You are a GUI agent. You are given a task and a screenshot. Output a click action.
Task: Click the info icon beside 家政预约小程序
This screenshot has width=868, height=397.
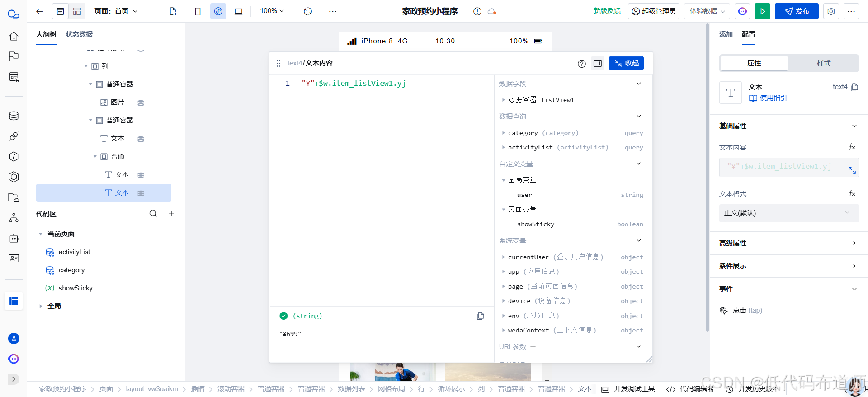pos(477,11)
